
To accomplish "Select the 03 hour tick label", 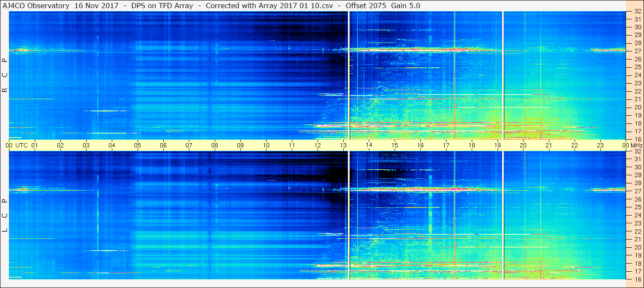I will (x=86, y=145).
